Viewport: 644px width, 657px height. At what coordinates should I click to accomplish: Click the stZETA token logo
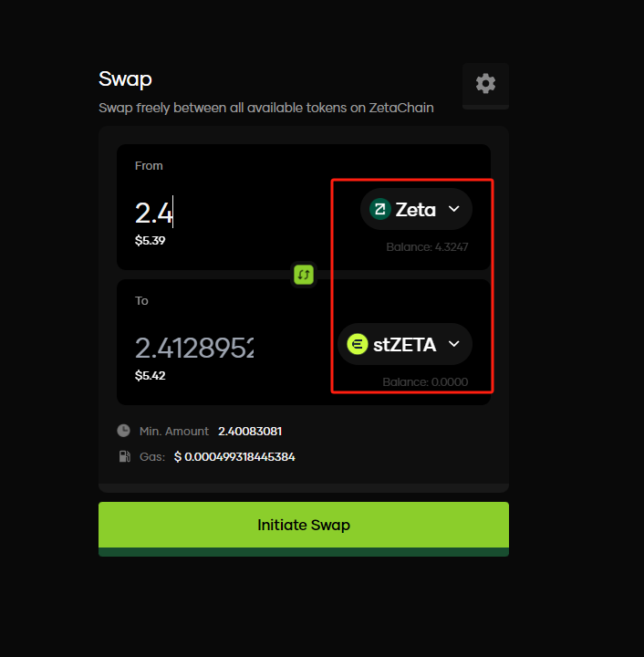tap(358, 344)
